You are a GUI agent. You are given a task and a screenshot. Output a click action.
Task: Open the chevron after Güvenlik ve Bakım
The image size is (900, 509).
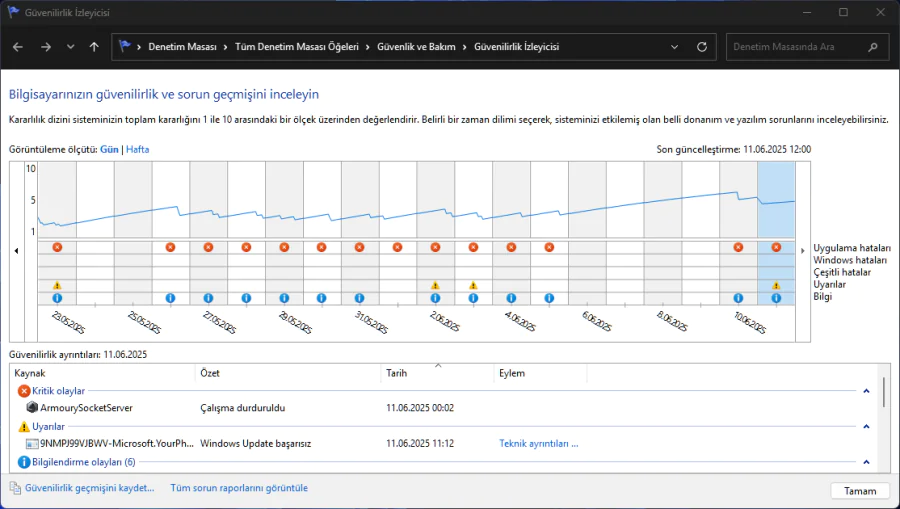pos(465,47)
